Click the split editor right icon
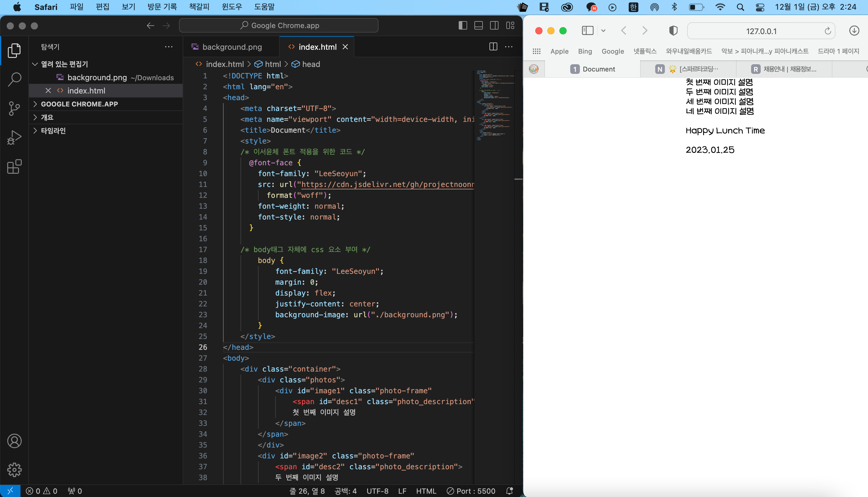This screenshot has height=497, width=868. (493, 47)
